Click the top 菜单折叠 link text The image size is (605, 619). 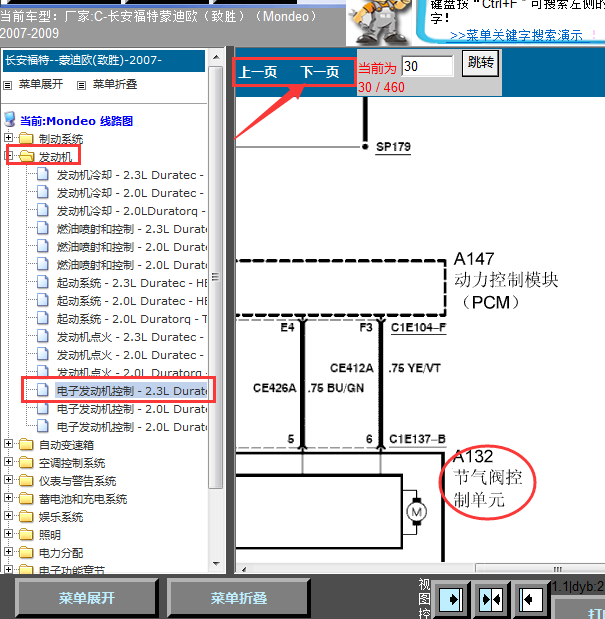[x=115, y=84]
